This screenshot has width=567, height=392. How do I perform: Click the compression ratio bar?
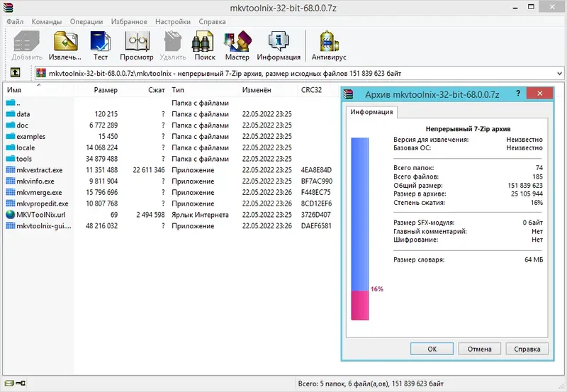pos(360,228)
